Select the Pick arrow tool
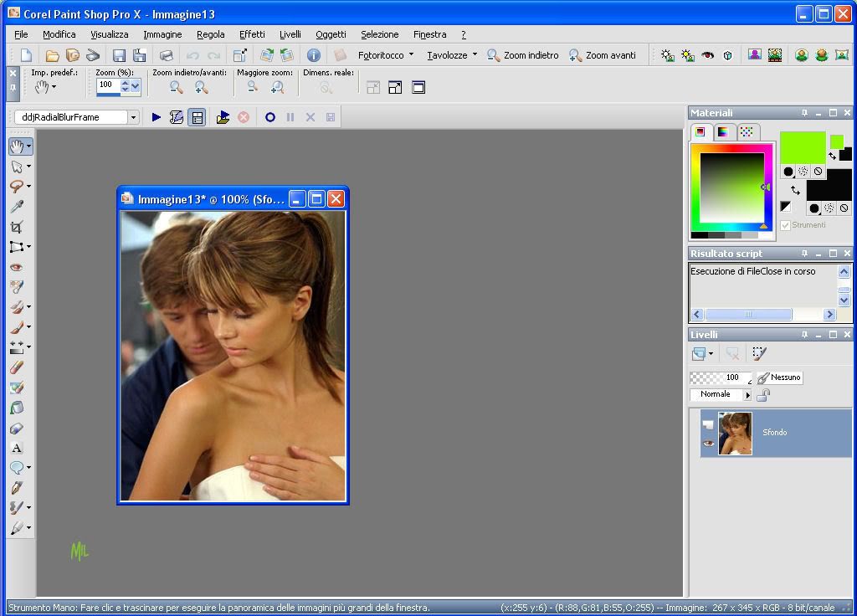The image size is (857, 616). tap(17, 167)
